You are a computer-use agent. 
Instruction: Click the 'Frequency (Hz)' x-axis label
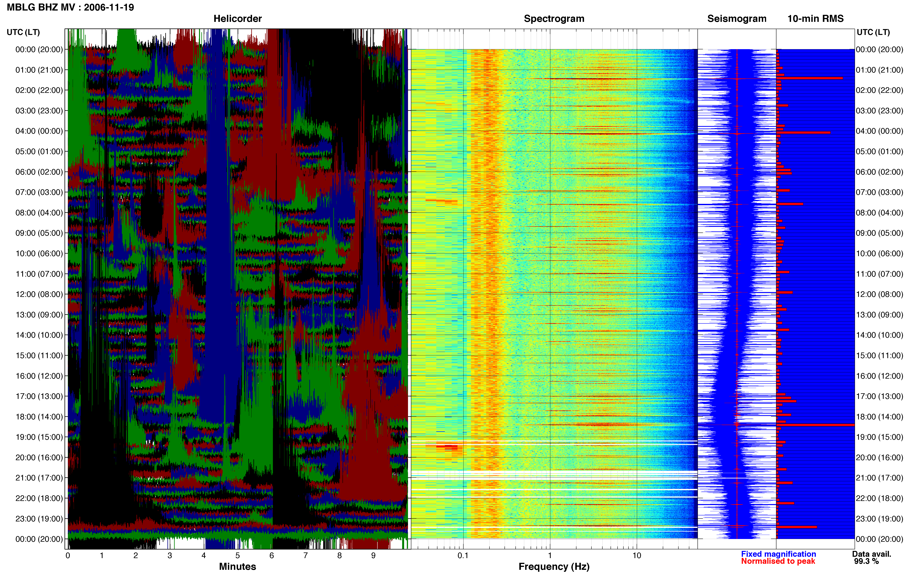[x=554, y=566]
